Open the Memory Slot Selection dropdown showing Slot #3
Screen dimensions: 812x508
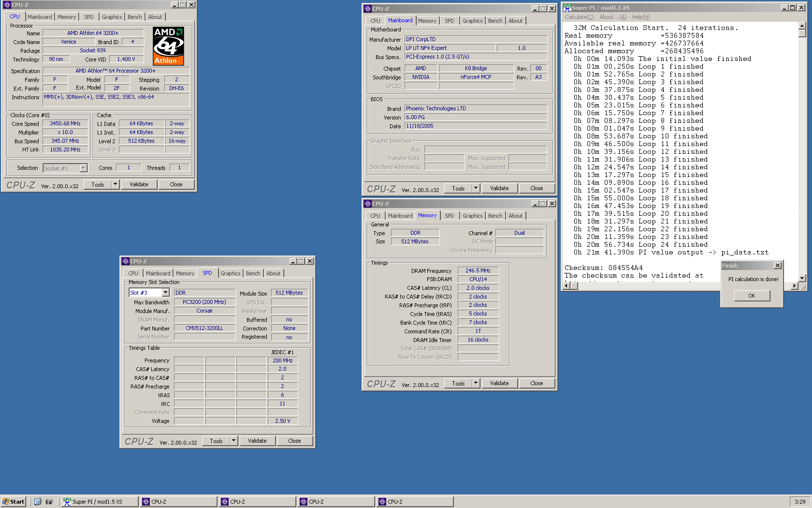(165, 293)
